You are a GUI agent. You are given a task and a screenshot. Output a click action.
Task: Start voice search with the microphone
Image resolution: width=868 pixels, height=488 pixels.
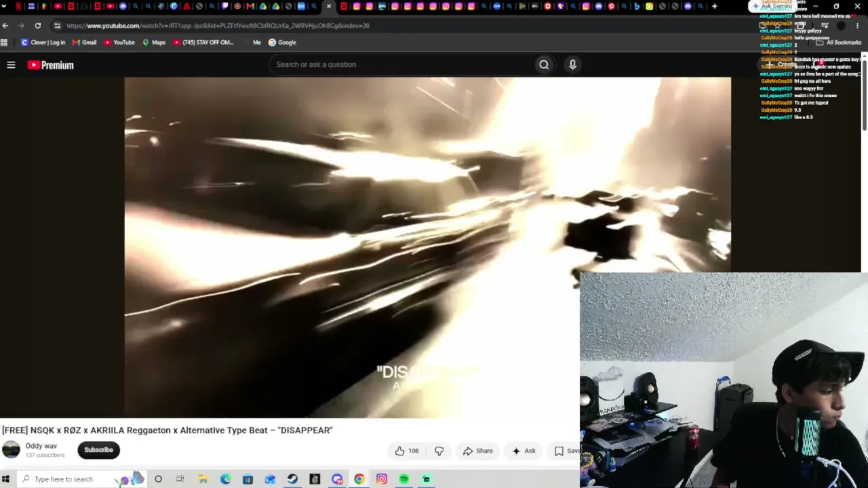pos(572,64)
